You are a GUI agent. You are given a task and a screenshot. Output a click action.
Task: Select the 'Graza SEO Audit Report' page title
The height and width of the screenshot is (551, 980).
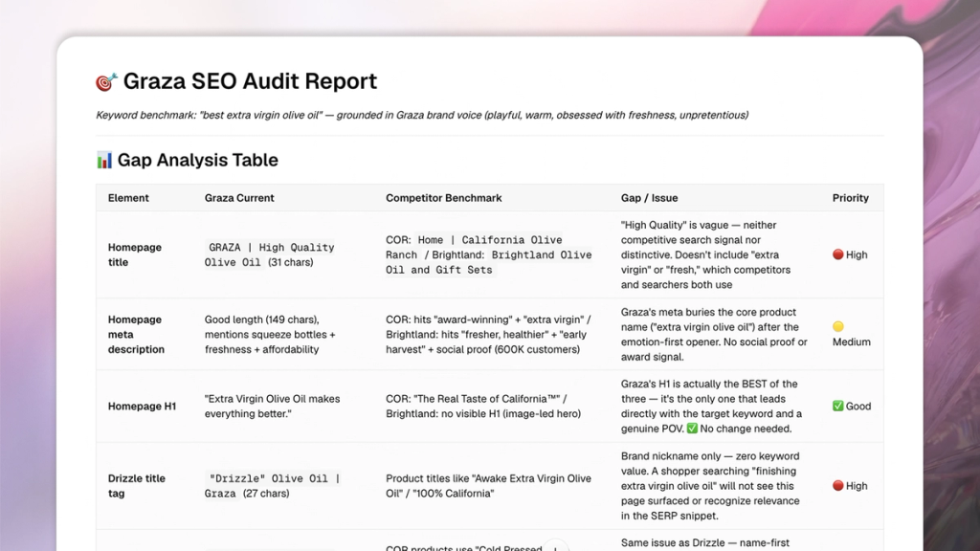pos(250,81)
